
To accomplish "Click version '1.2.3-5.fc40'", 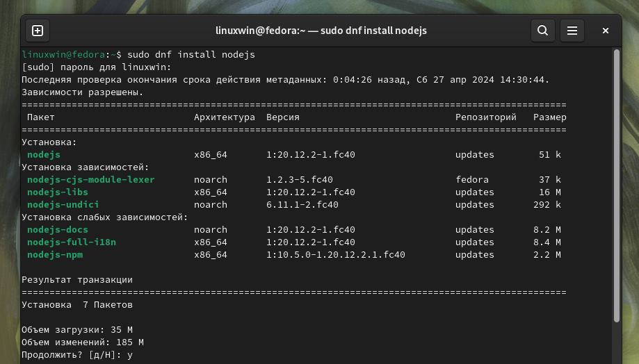I will tap(300, 179).
